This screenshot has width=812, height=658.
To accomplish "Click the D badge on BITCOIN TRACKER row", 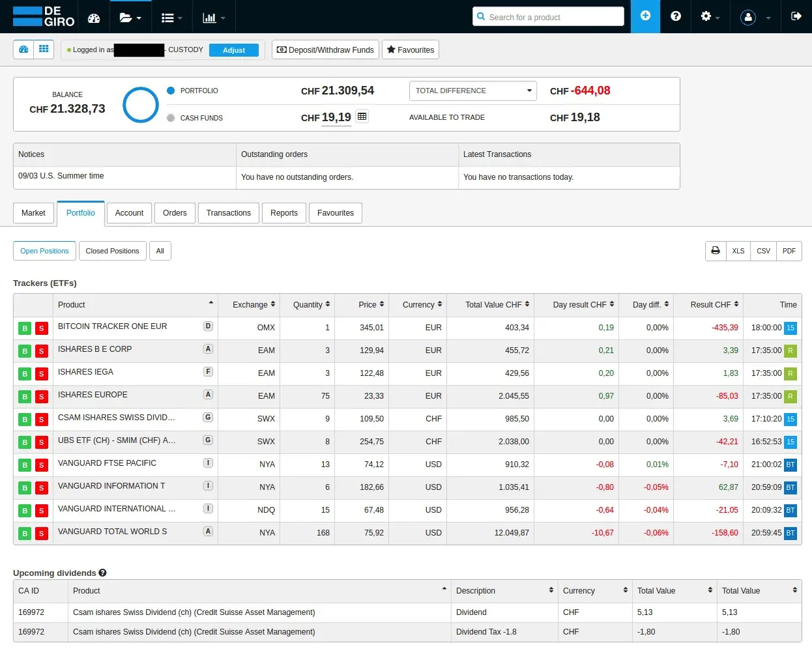I will tap(208, 326).
